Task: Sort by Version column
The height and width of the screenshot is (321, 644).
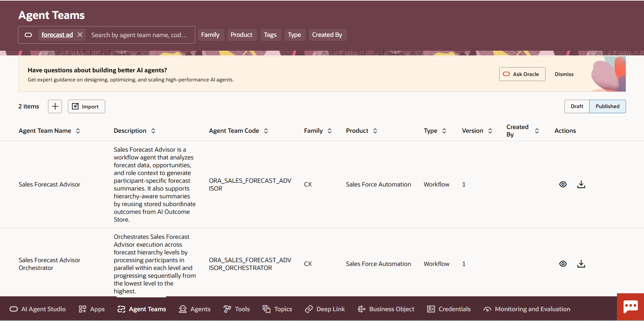Action: tap(490, 131)
